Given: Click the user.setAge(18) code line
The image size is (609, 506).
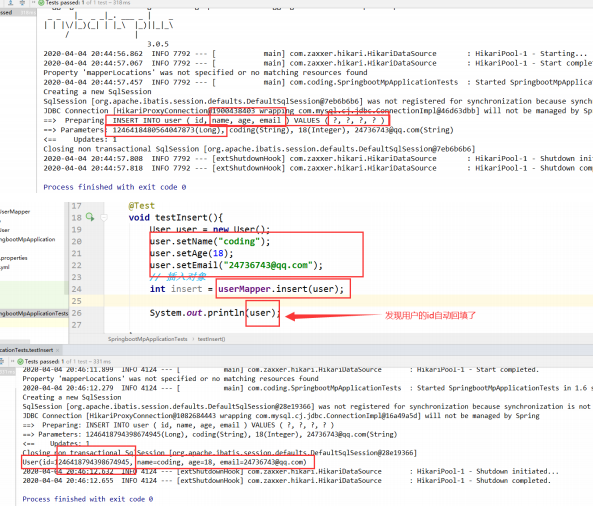Looking at the screenshot, I should 191,253.
